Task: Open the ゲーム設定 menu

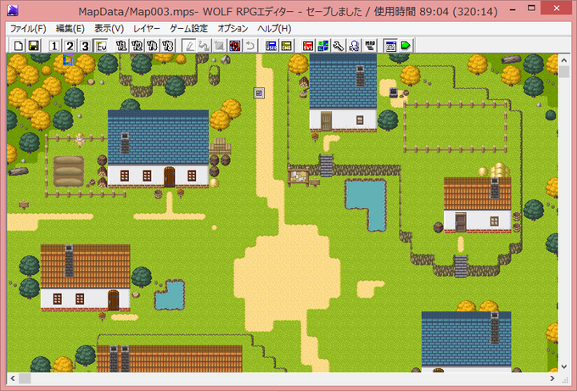Action: point(188,28)
